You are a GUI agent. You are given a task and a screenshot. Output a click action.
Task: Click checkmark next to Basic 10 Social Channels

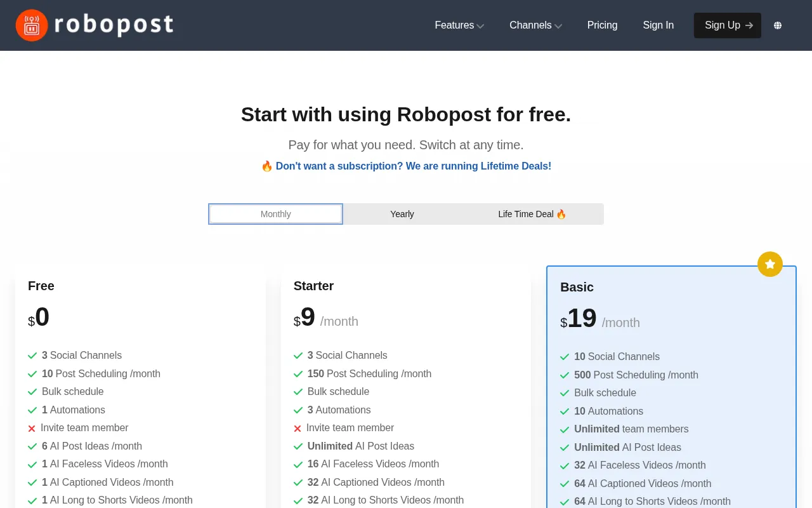[565, 357]
